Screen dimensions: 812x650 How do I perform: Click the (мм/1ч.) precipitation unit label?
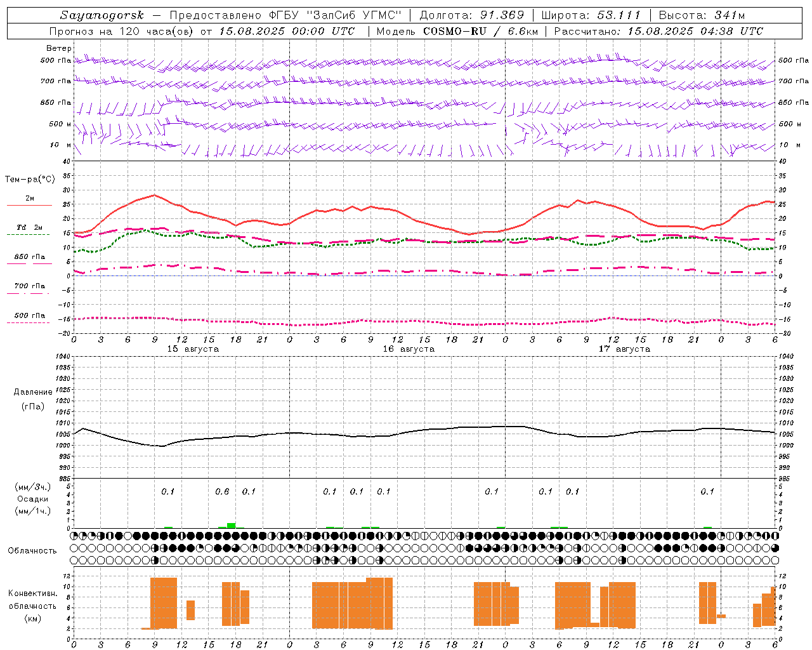pos(33,511)
